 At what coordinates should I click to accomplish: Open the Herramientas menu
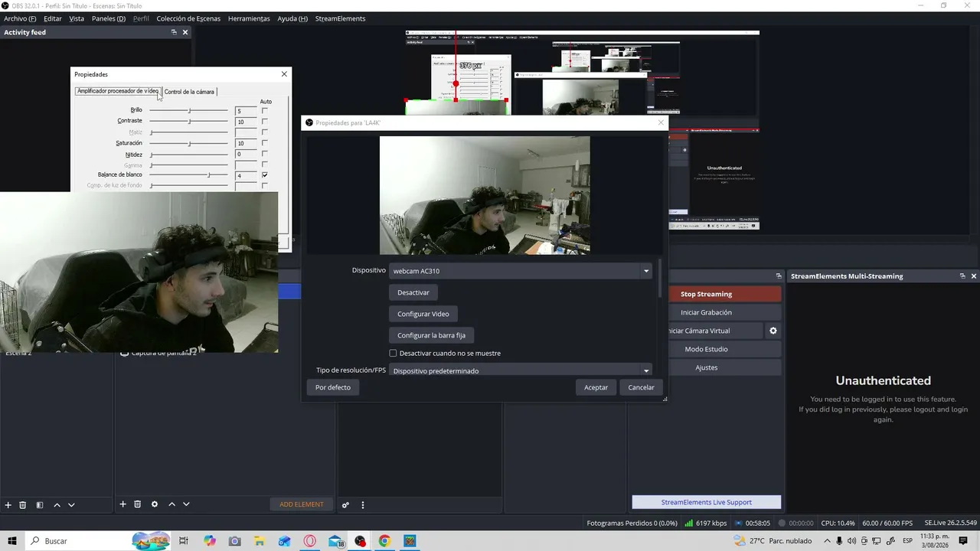click(249, 18)
